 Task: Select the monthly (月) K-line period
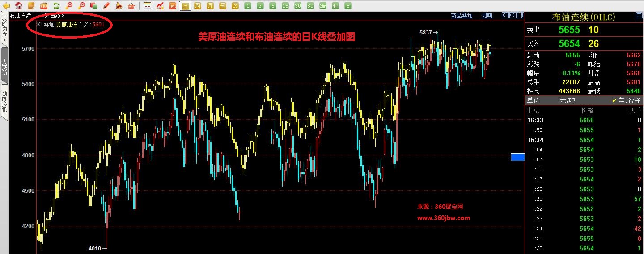click(x=210, y=6)
